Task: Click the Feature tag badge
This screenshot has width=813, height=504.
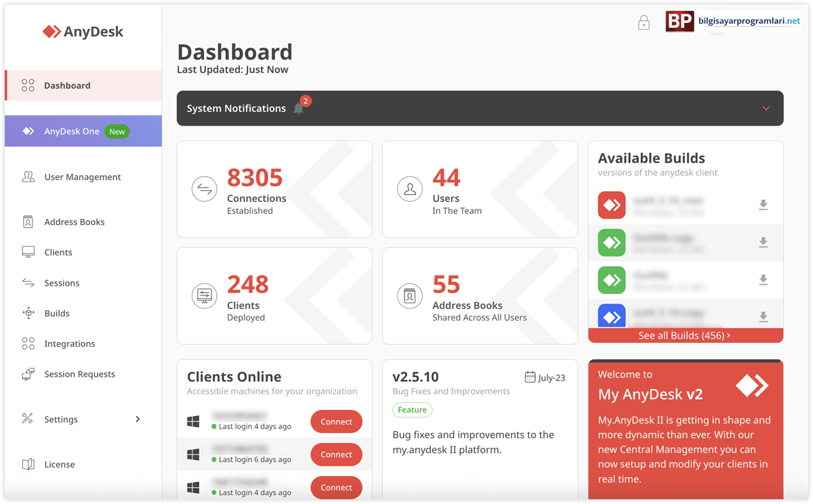Action: click(x=413, y=410)
